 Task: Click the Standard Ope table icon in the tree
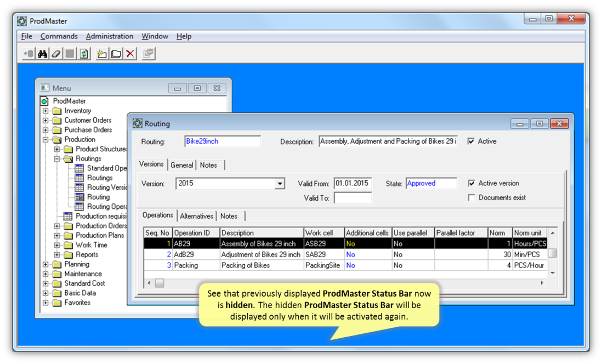tap(79, 168)
